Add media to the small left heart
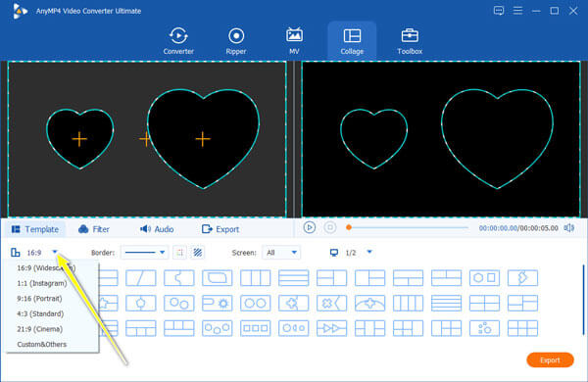 tap(79, 139)
